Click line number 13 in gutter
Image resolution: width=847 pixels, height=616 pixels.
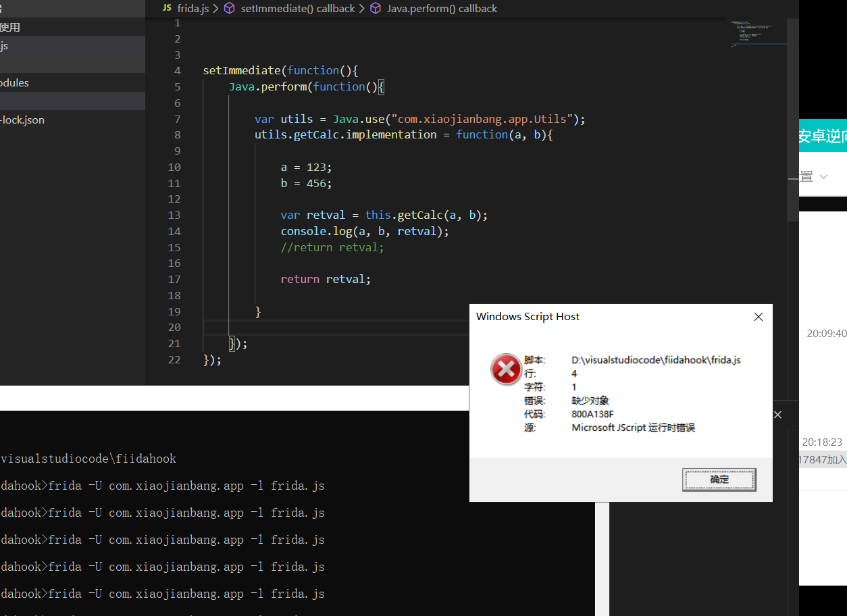tap(174, 215)
